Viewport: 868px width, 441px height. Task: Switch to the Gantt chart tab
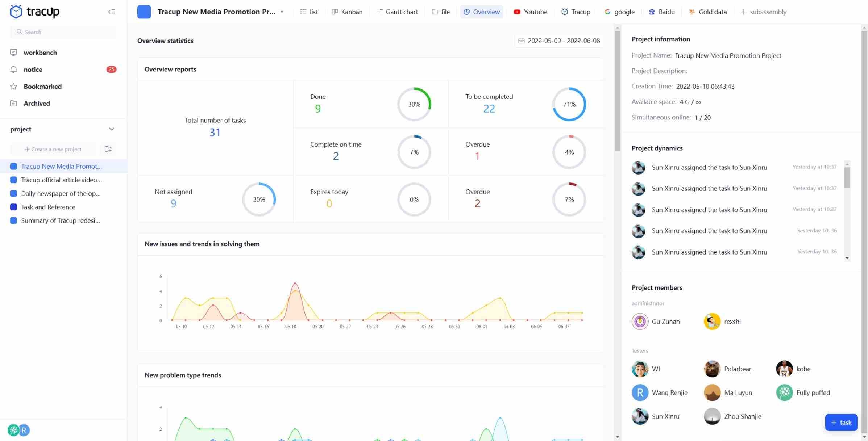[x=397, y=12]
